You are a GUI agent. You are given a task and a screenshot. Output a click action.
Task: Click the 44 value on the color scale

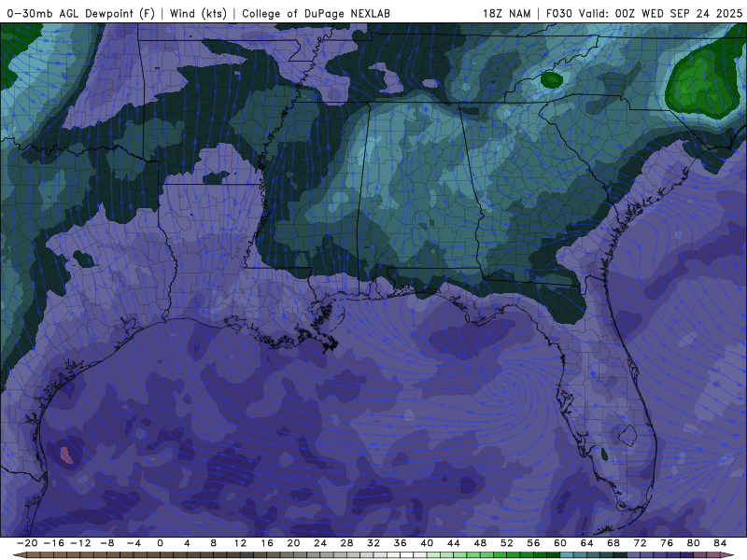454,543
